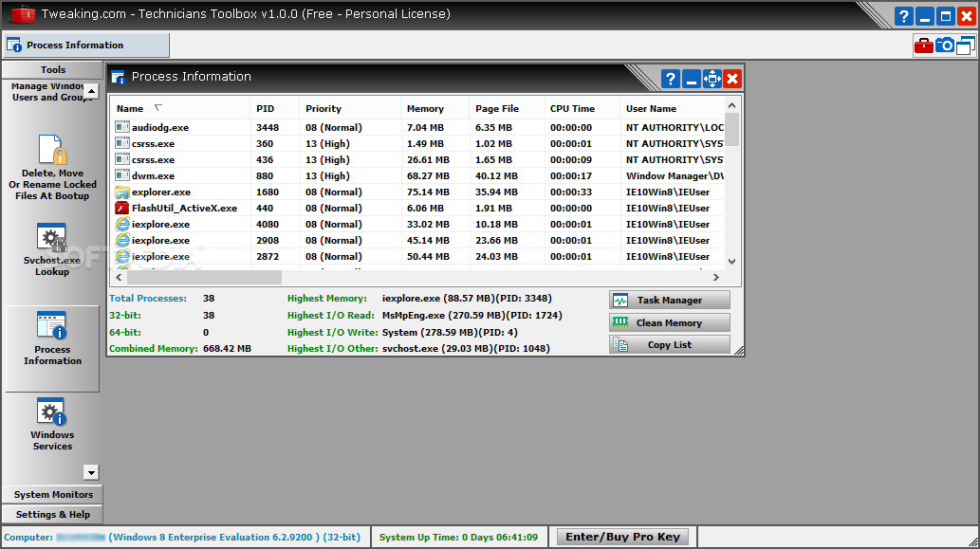Viewport: 980px width, 549px height.
Task: Click Total Processes label
Action: point(148,299)
